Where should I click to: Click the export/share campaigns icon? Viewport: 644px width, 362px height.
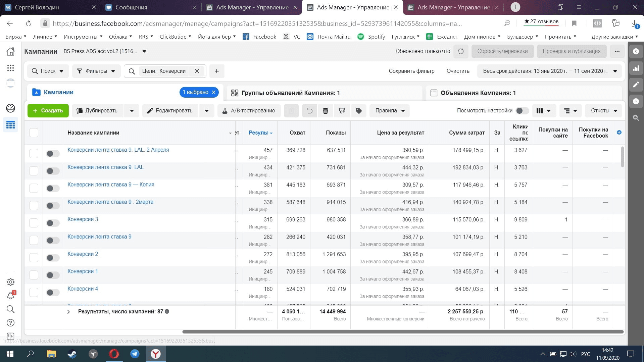tap(342, 111)
